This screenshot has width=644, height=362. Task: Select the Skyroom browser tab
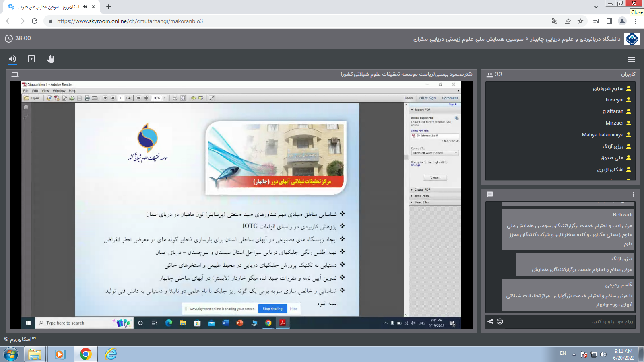click(x=48, y=7)
